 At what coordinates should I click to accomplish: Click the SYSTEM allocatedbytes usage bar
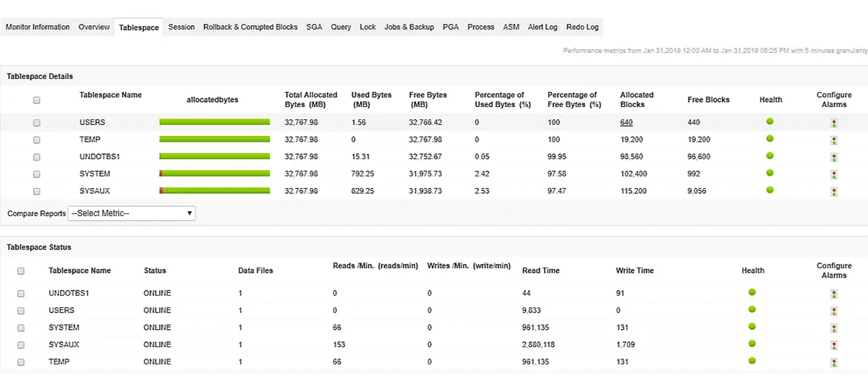215,174
